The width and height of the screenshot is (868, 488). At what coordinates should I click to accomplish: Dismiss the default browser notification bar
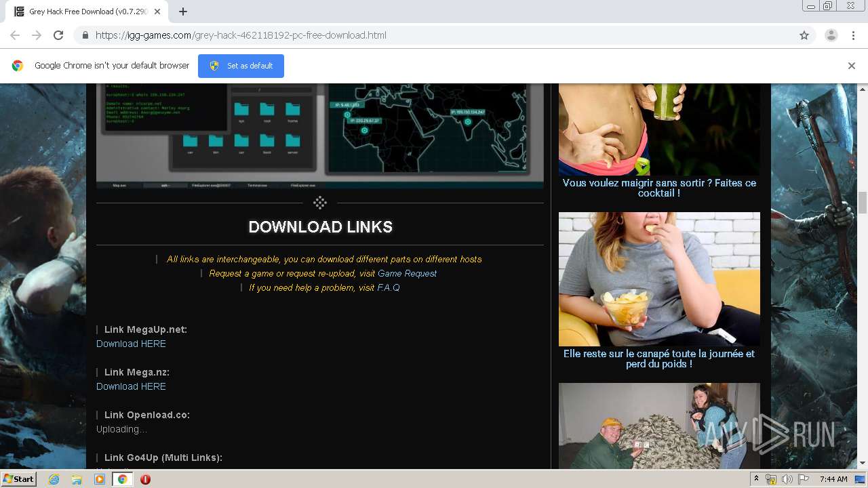pyautogui.click(x=851, y=66)
